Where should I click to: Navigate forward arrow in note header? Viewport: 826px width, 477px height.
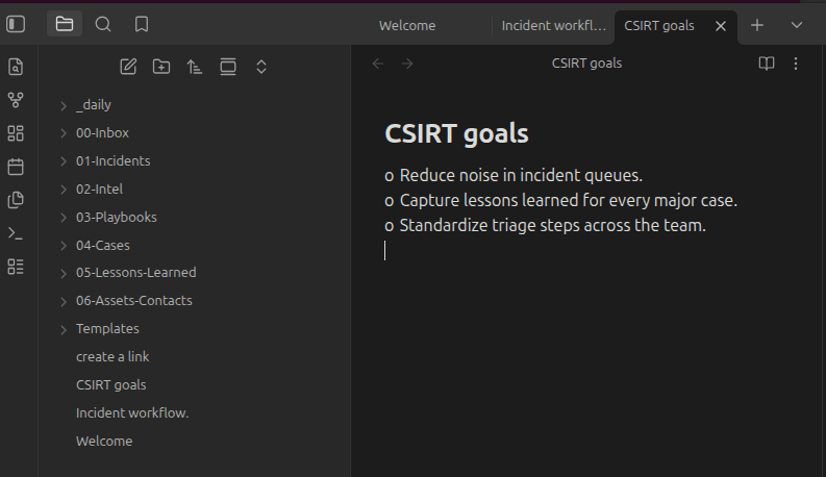[x=407, y=64]
